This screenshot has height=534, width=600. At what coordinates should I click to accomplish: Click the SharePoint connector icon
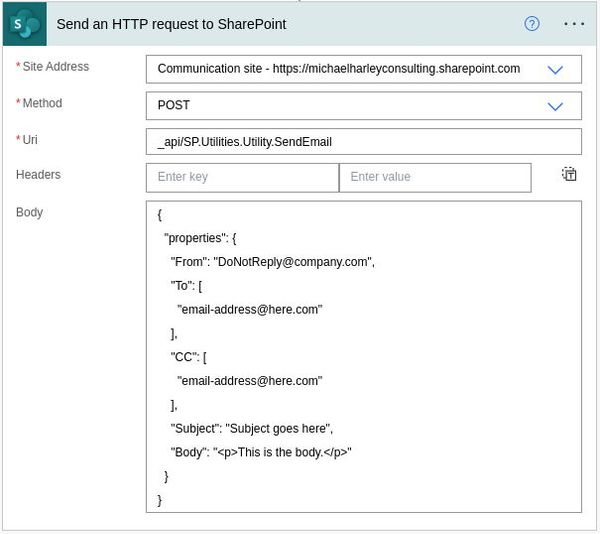click(24, 24)
